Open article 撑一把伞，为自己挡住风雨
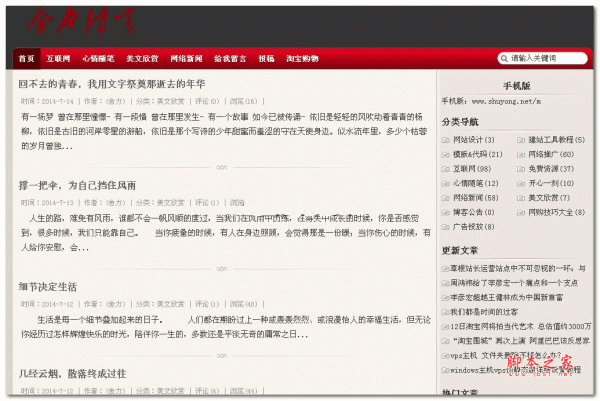600x401 pixels. pyautogui.click(x=77, y=186)
